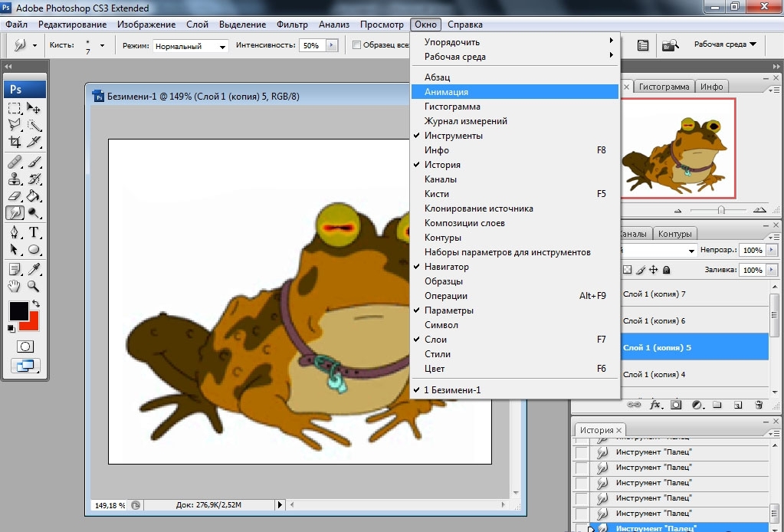Open the Файл menu
This screenshot has height=532, width=784.
coord(17,24)
